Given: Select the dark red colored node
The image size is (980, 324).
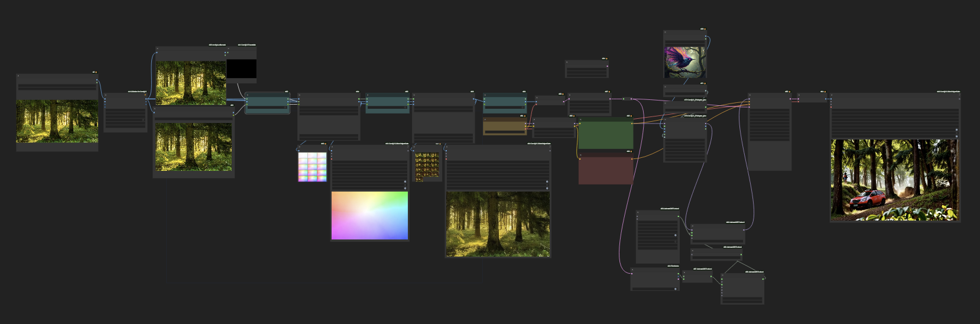Looking at the screenshot, I should [x=605, y=169].
